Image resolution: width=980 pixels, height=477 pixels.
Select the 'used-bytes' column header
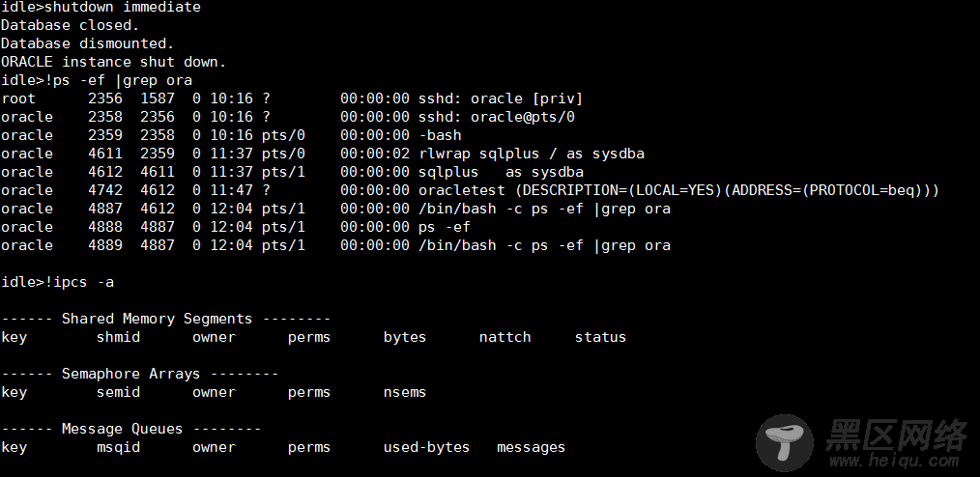[x=426, y=448]
